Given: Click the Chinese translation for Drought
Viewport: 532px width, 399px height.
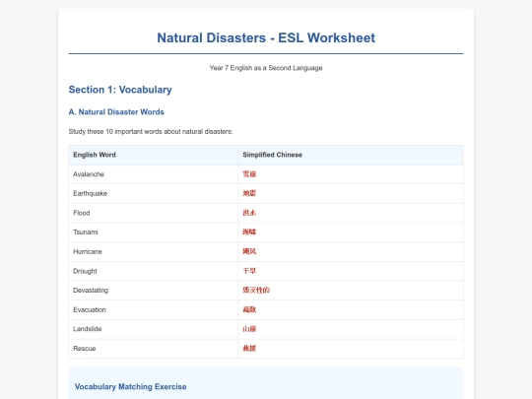Looking at the screenshot, I should click(x=249, y=271).
